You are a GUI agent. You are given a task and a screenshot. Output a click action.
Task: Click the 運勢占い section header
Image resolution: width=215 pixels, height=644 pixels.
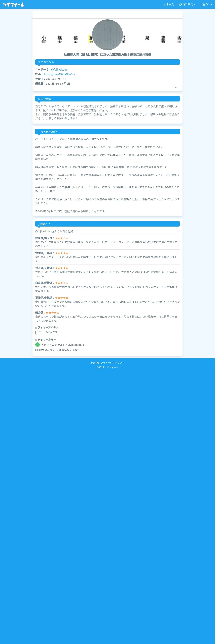107,224
